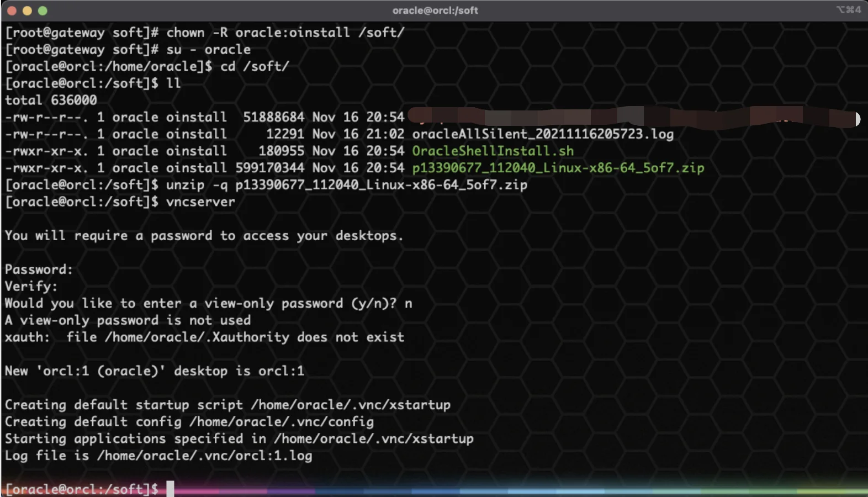Click the 'total 636000' output line

(51, 101)
